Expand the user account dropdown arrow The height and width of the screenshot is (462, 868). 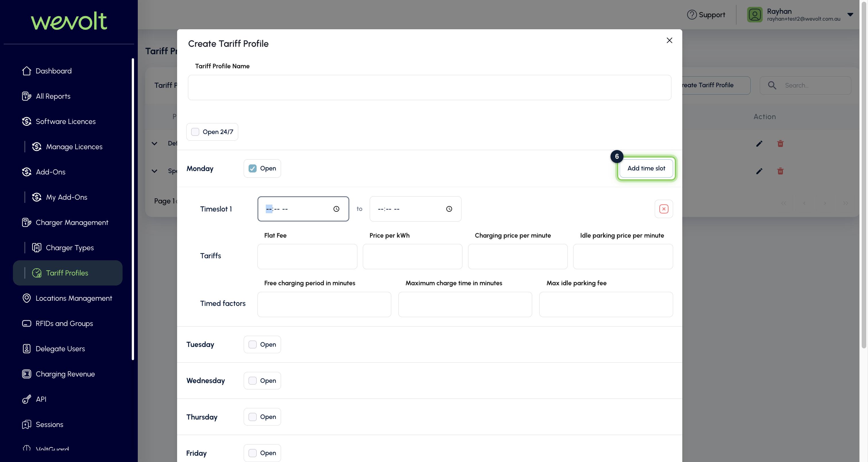[850, 14]
